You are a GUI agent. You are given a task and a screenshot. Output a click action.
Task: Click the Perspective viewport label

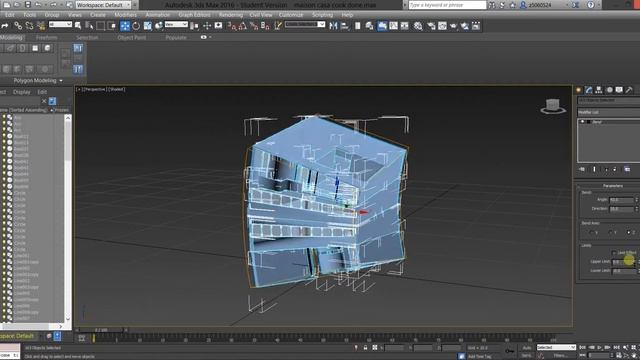95,89
